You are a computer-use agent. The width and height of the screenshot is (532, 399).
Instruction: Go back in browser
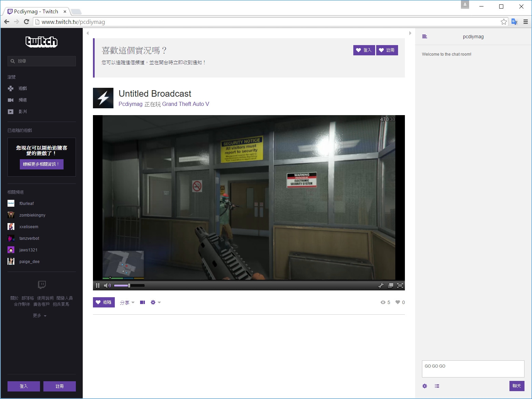6,22
